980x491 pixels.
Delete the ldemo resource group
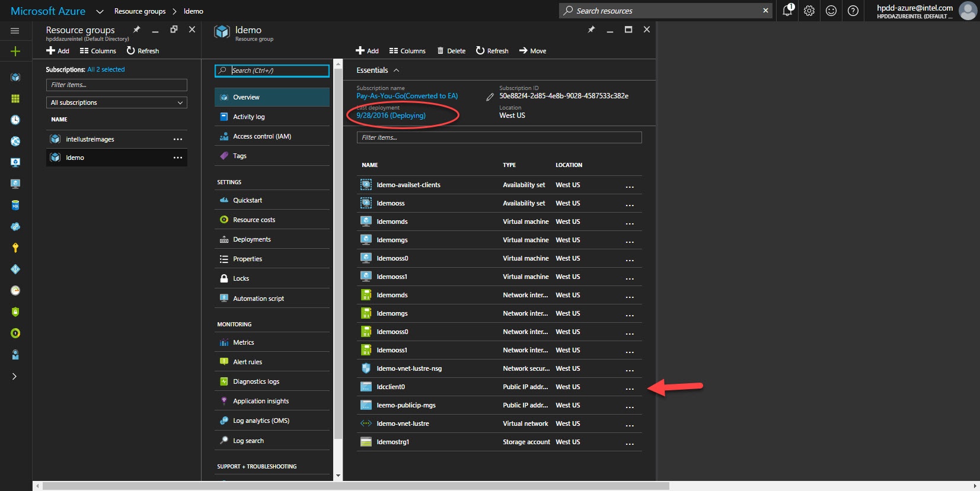tap(451, 51)
